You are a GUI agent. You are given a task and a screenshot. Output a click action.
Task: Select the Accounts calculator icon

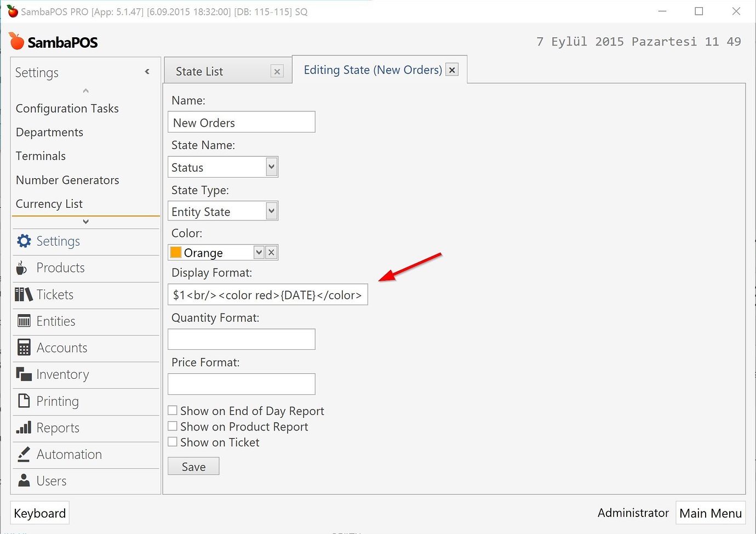tap(24, 348)
